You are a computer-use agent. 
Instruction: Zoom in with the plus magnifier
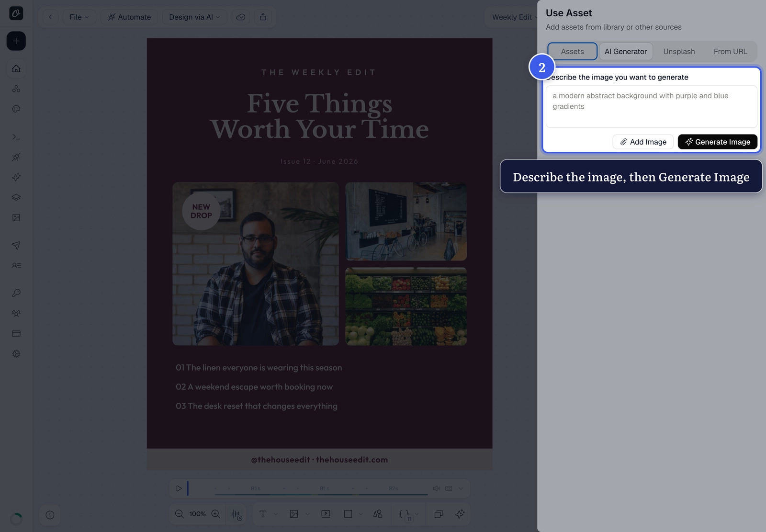tap(215, 514)
